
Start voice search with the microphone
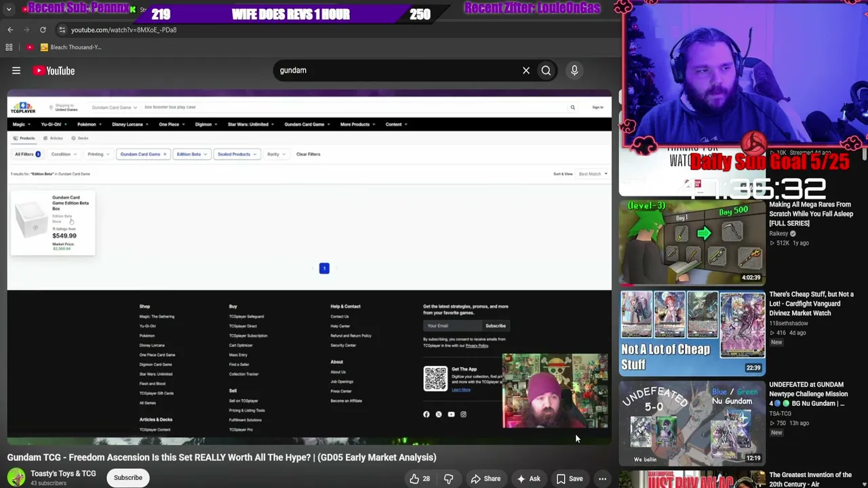coord(574,70)
